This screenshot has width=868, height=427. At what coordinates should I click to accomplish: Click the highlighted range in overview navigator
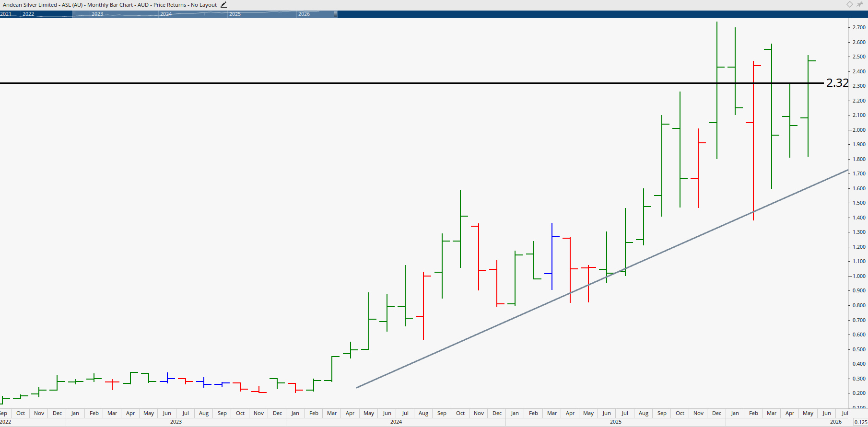pos(205,14)
